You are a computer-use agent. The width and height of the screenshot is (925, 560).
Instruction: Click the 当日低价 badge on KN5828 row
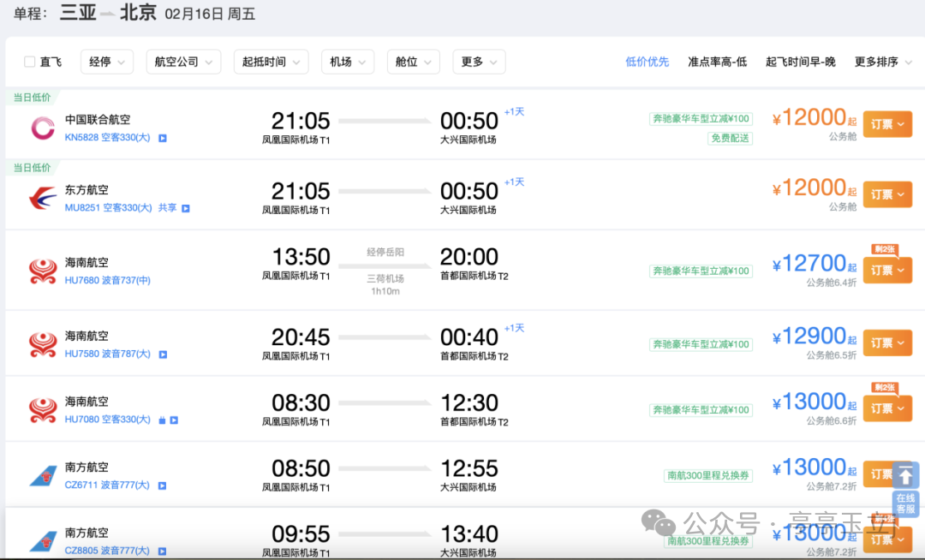coord(32,98)
